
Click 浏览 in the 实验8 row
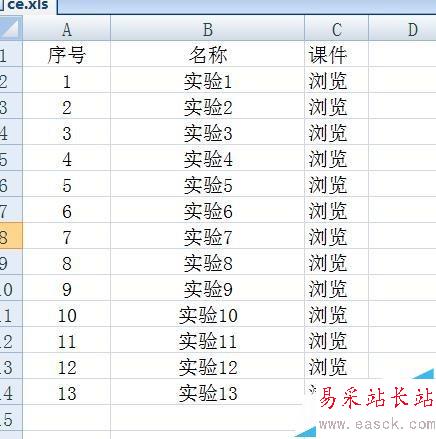(336, 263)
